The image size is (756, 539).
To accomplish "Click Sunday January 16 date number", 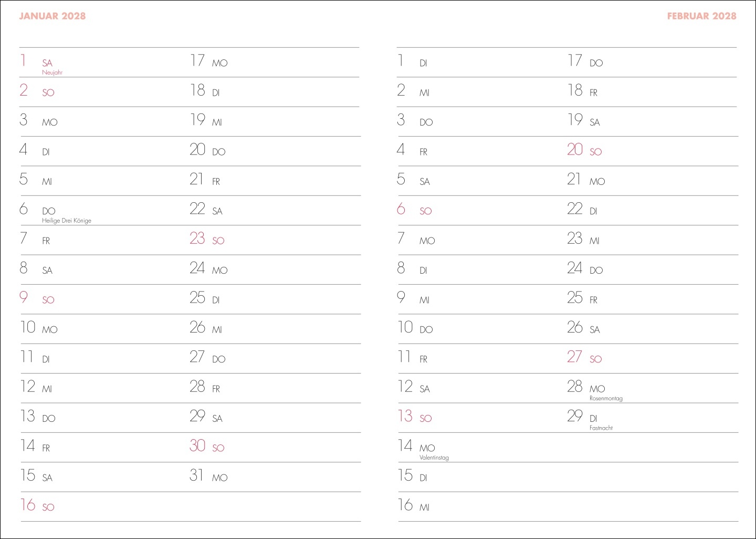I will pyautogui.click(x=28, y=505).
